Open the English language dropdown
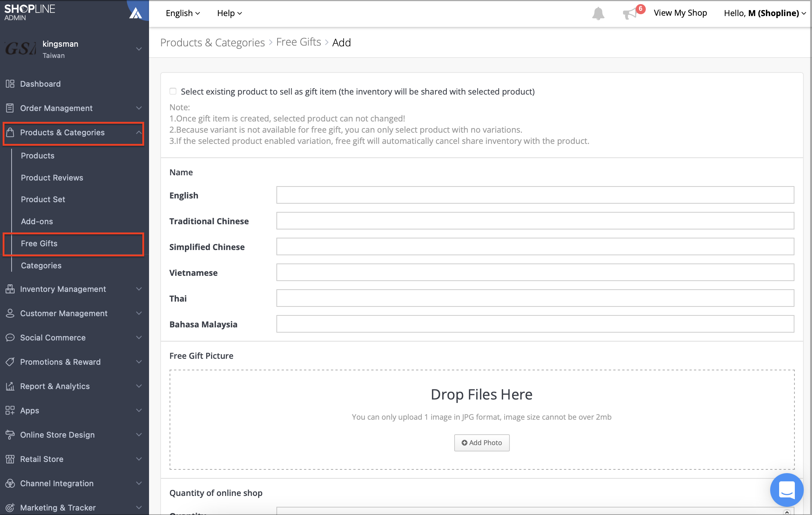The image size is (812, 515). [x=183, y=13]
